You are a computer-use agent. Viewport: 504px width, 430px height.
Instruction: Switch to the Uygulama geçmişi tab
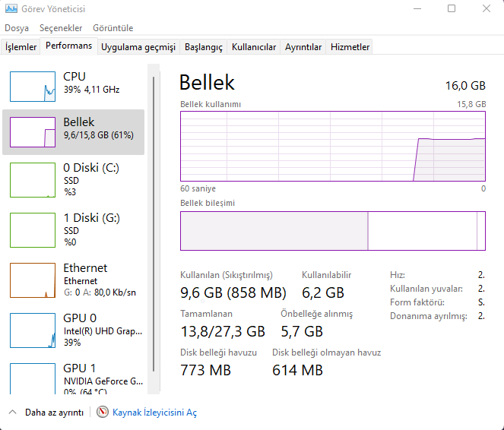click(138, 47)
